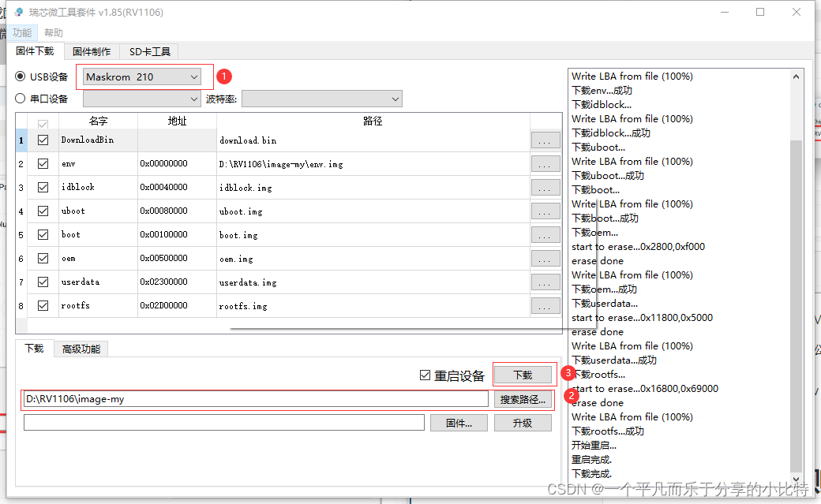Click the 重启完成. log line
Screen dimensions: 821x504
pos(591,460)
